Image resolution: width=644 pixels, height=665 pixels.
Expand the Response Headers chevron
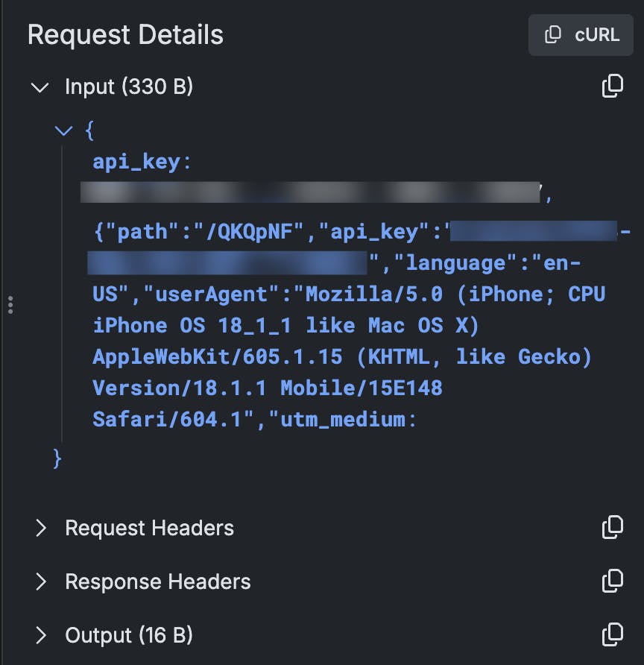pos(41,582)
